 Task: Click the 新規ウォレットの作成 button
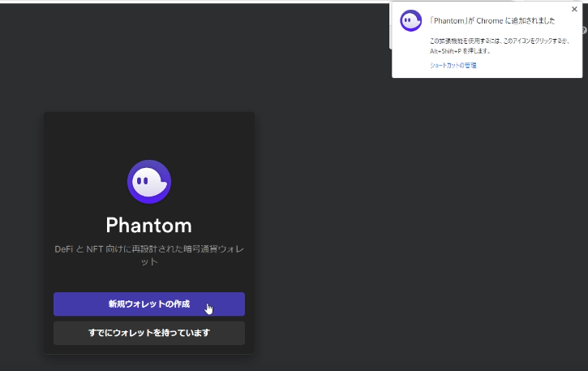tap(149, 304)
